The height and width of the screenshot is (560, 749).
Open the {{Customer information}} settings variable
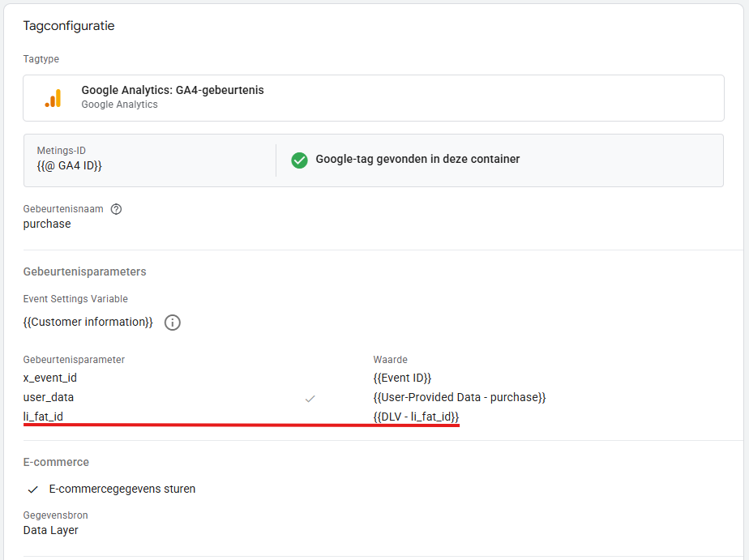pos(88,323)
